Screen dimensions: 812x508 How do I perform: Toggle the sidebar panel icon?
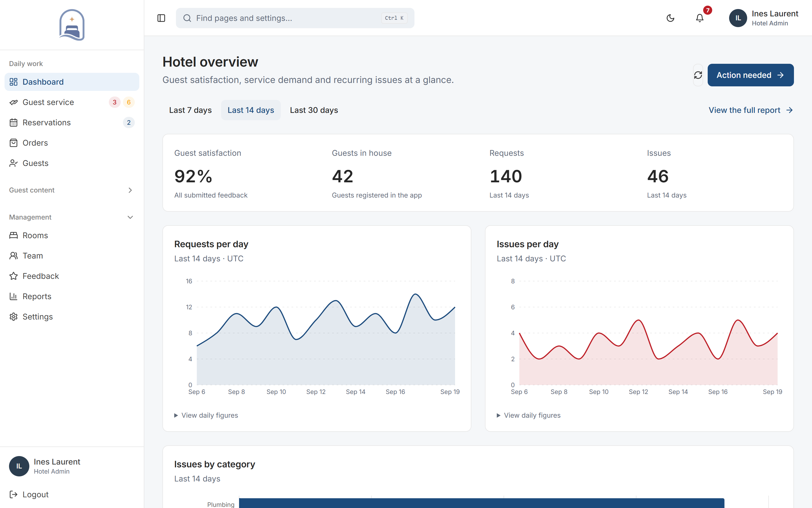pyautogui.click(x=161, y=18)
